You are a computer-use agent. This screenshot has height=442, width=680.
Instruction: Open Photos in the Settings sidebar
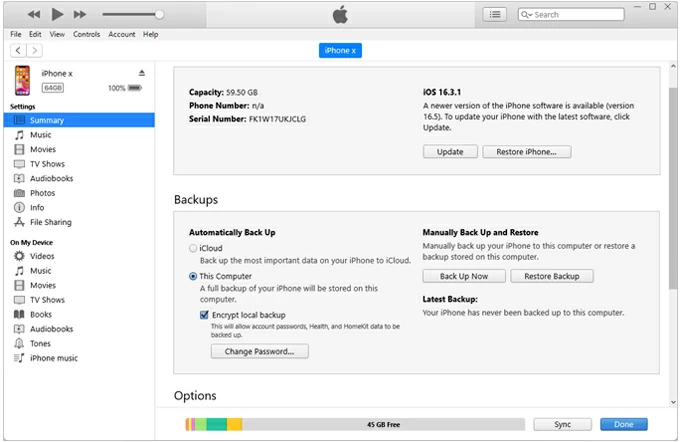[42, 193]
